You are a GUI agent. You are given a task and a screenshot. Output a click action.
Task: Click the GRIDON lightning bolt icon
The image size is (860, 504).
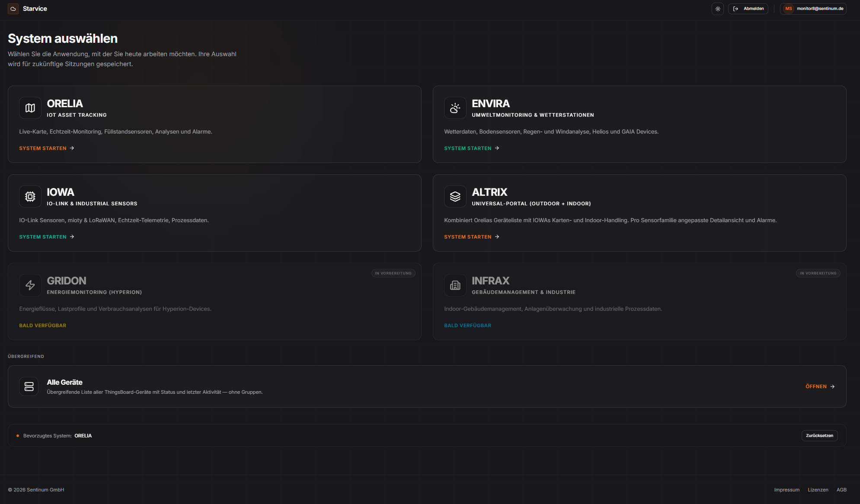pyautogui.click(x=30, y=285)
